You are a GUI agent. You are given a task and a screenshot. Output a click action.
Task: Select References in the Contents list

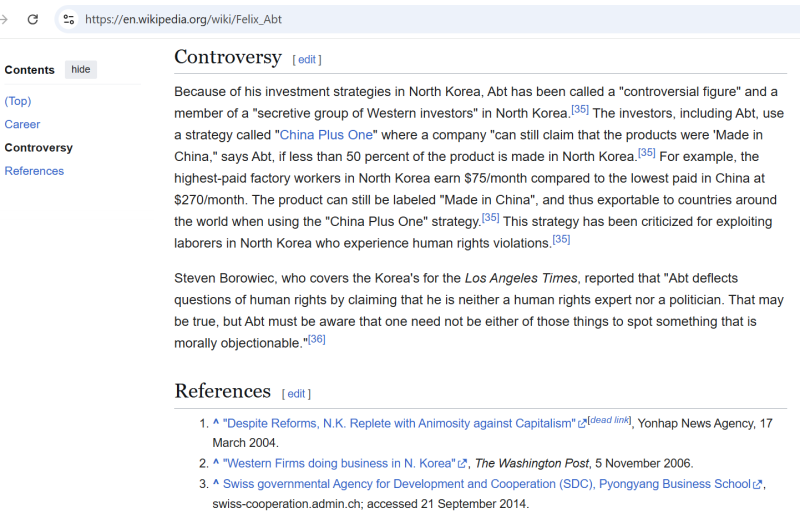[x=34, y=171]
